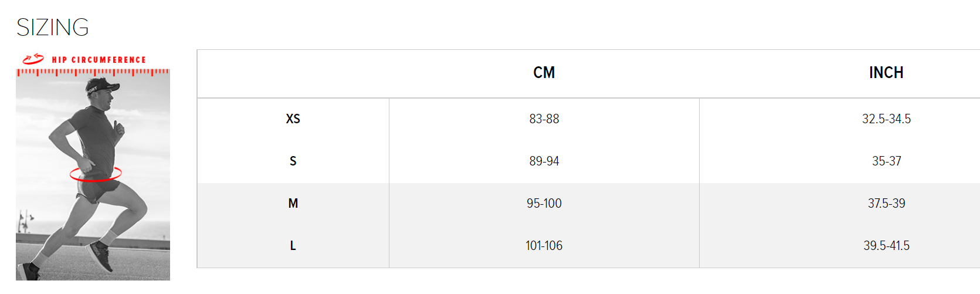Select the INCH column header
This screenshot has width=980, height=294.
pyautogui.click(x=886, y=73)
